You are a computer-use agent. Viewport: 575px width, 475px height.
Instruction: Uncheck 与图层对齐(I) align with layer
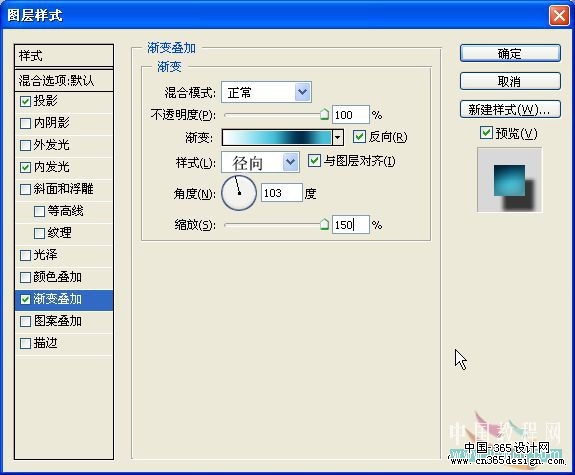point(314,161)
